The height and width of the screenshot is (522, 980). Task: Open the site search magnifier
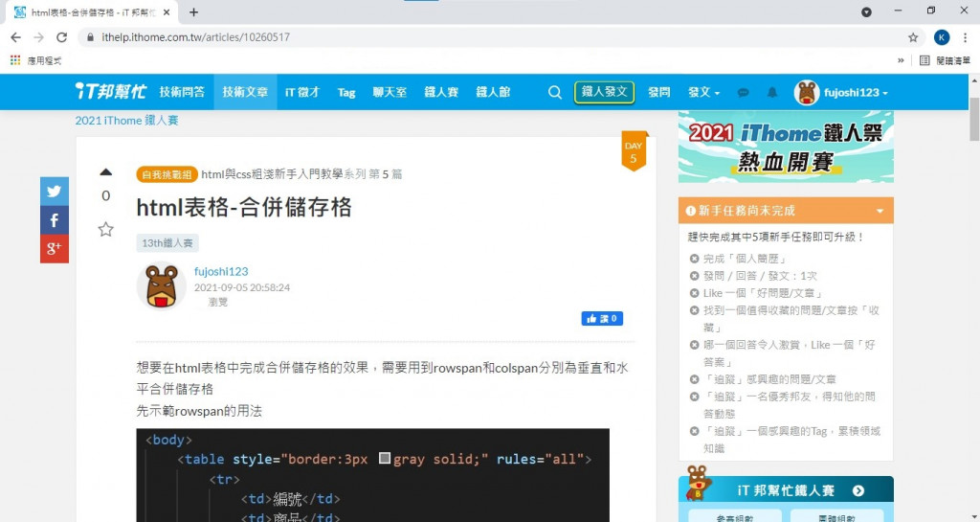click(x=554, y=92)
